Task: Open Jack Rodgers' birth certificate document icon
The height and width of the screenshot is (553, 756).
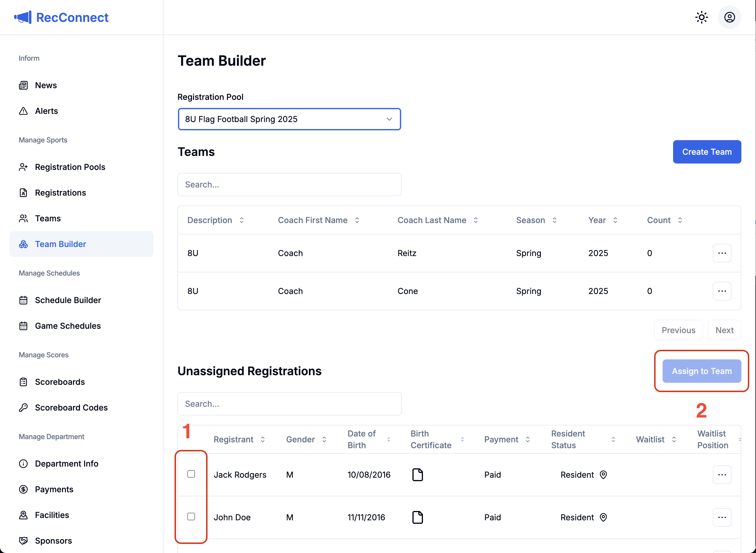Action: coord(417,475)
